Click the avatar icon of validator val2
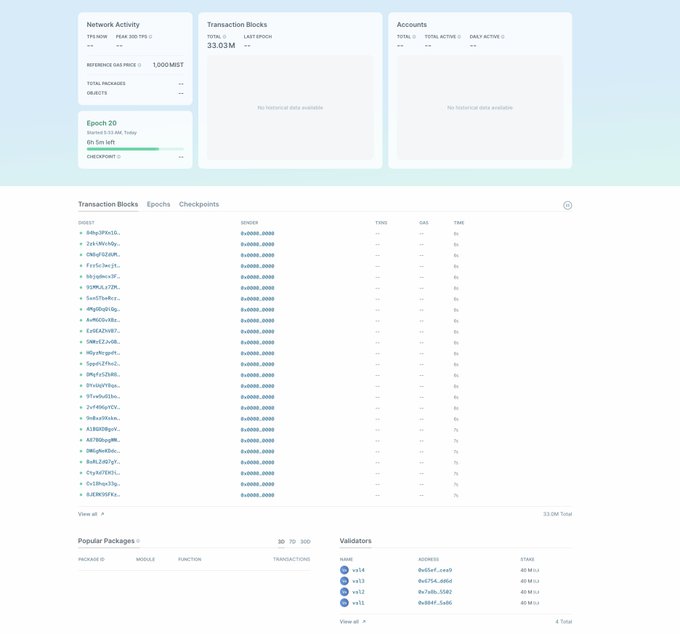This screenshot has height=634, width=680. 344,592
